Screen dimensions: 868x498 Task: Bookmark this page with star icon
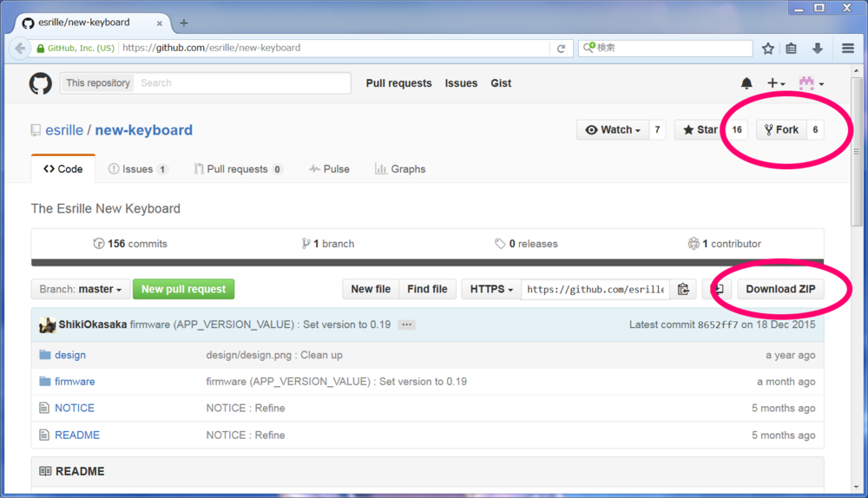(x=768, y=48)
